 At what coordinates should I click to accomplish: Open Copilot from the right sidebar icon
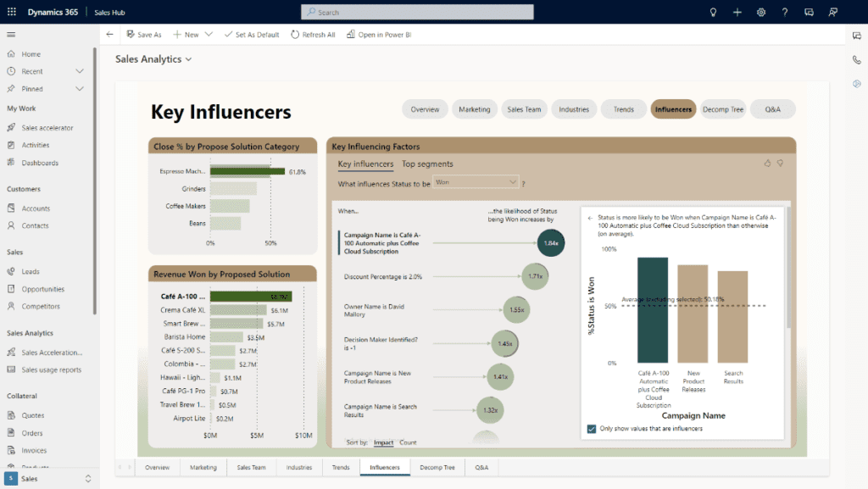[x=856, y=84]
